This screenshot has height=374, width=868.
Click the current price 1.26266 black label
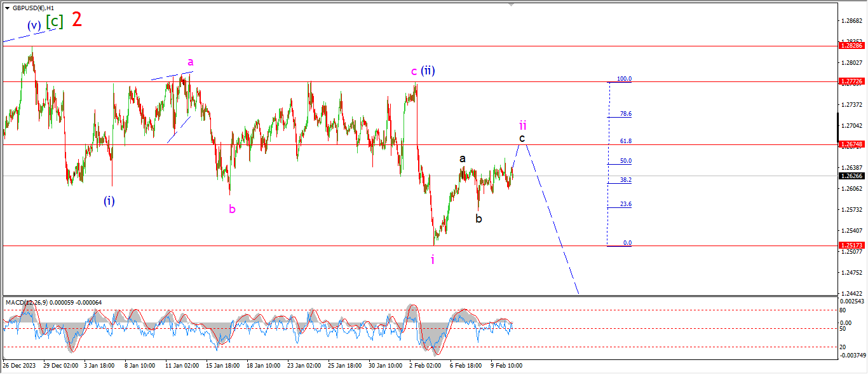point(851,176)
